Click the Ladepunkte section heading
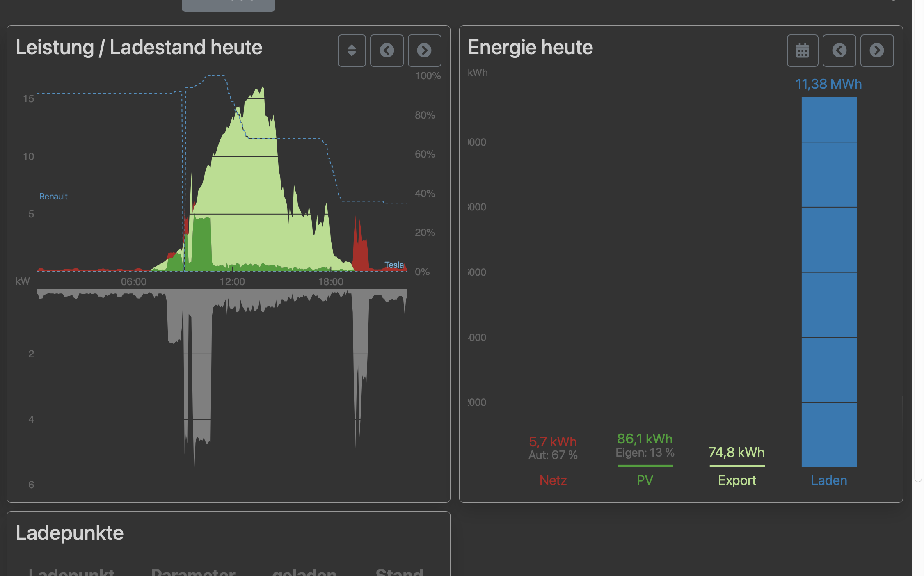Screen dimensions: 924x576 [70, 533]
